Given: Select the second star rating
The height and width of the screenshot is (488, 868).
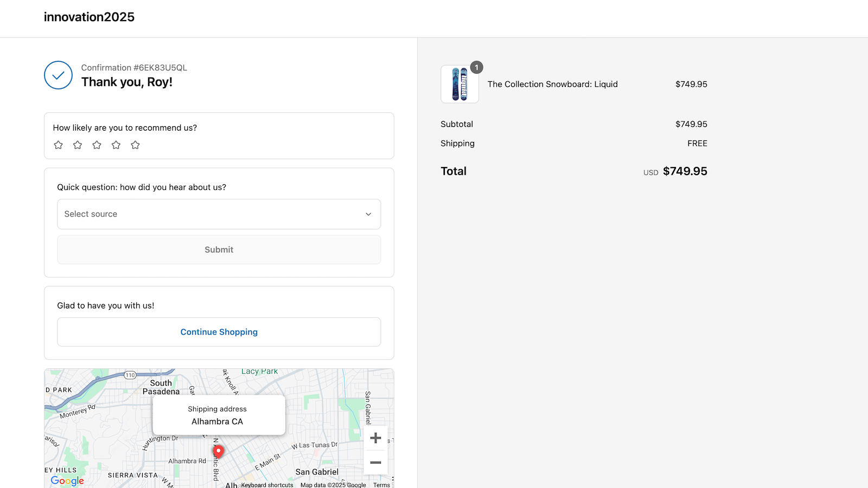Looking at the screenshot, I should point(78,145).
